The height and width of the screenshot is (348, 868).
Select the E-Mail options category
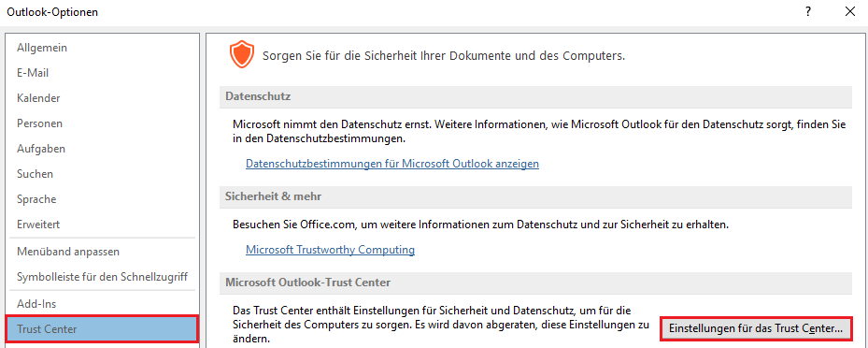(102, 73)
